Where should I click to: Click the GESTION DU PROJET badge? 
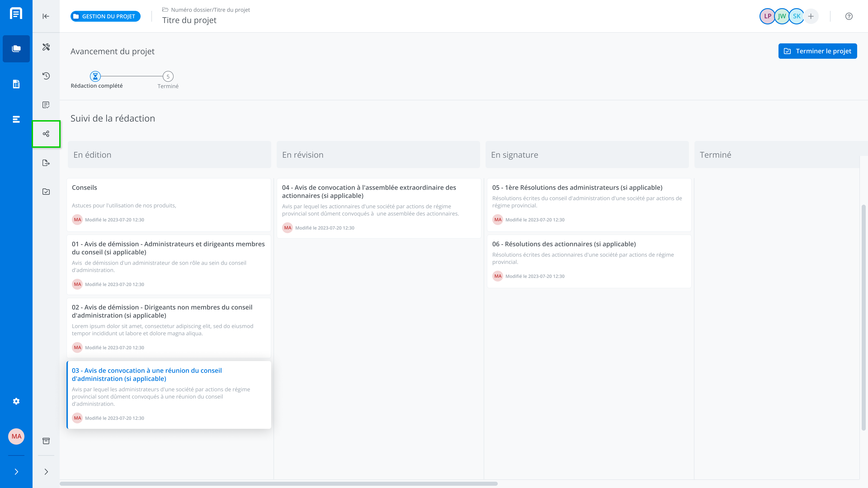click(x=106, y=16)
